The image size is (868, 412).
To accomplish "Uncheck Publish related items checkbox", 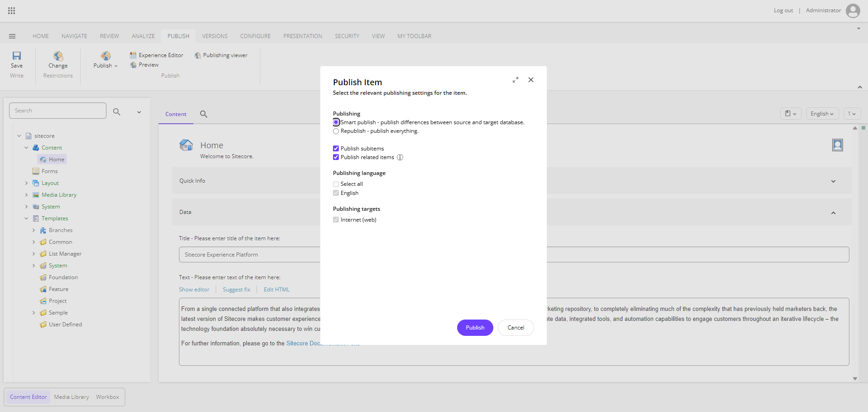I will point(336,157).
